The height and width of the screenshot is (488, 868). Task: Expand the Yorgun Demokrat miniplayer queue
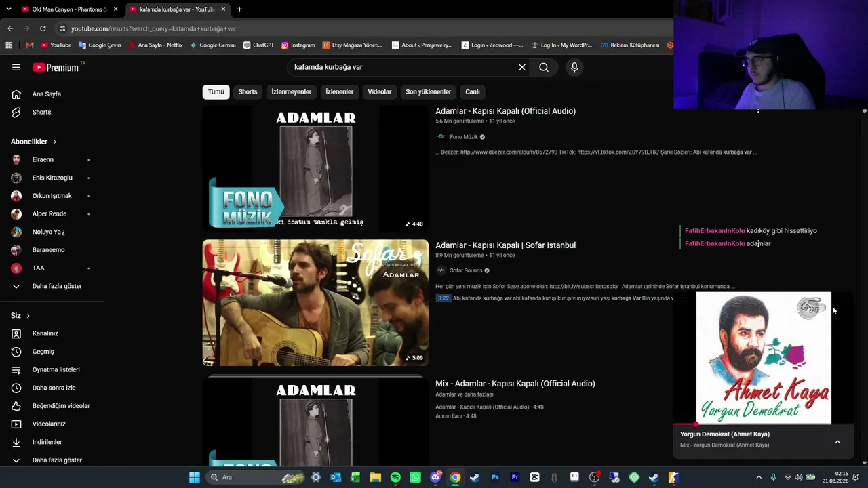tap(837, 442)
